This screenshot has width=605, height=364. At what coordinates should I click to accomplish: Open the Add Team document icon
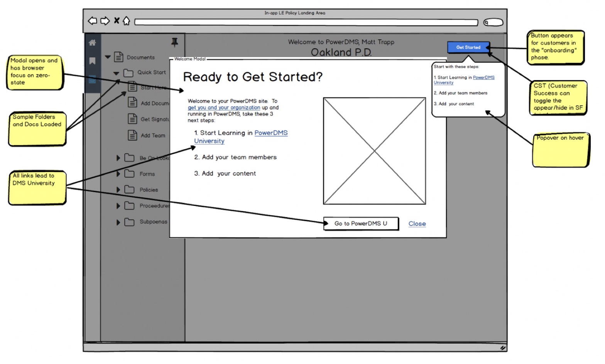132,135
